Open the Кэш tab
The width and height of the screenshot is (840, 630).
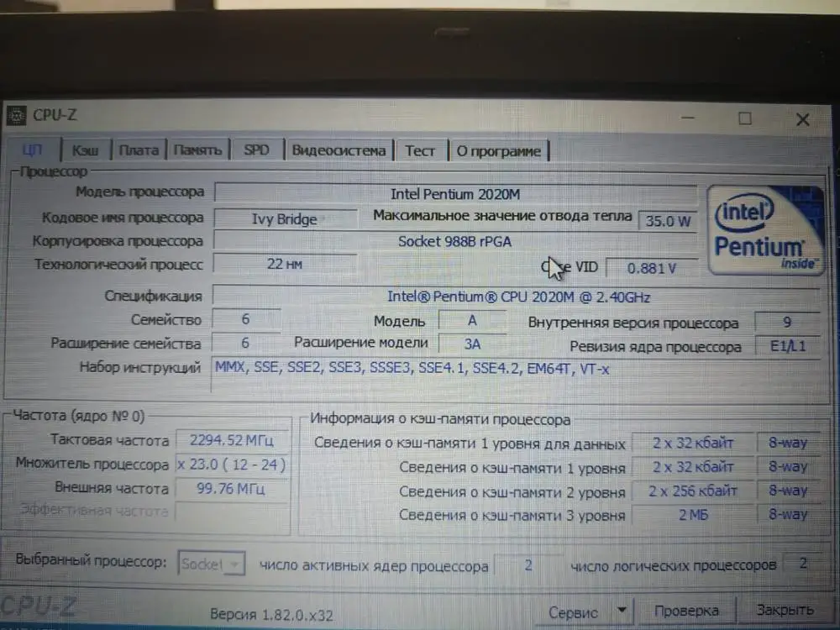86,150
